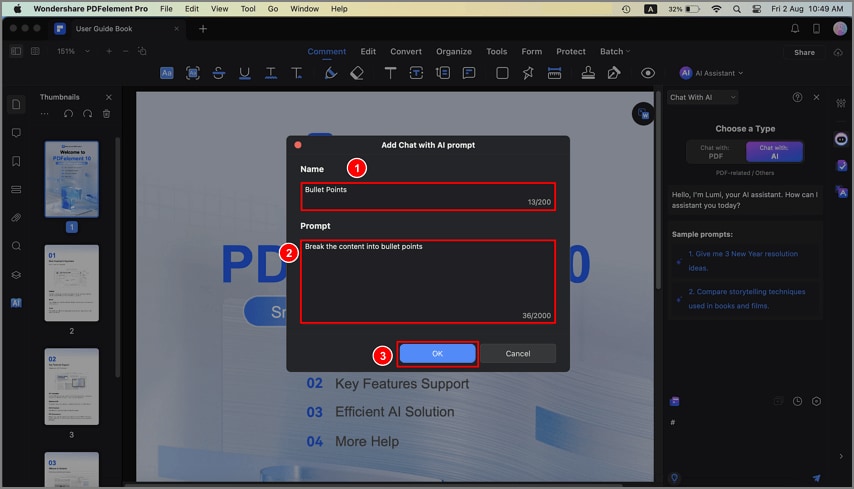Confirm the prompt with OK
The height and width of the screenshot is (489, 854).
click(437, 353)
